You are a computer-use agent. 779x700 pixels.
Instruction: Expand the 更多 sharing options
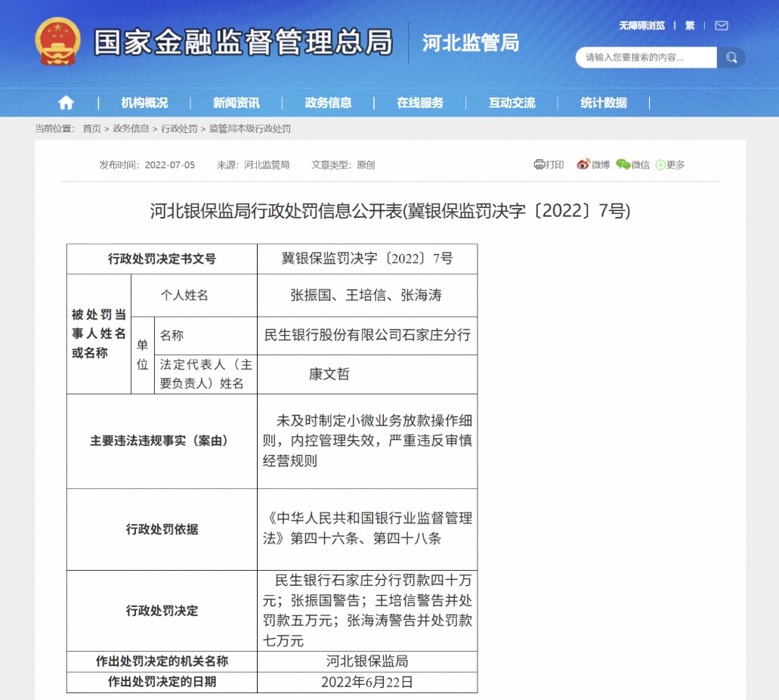(x=670, y=165)
